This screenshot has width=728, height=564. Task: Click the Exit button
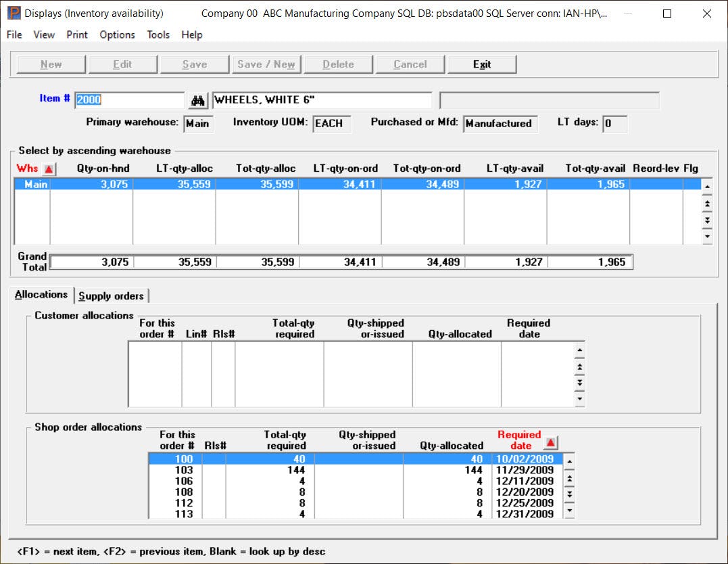pos(481,64)
